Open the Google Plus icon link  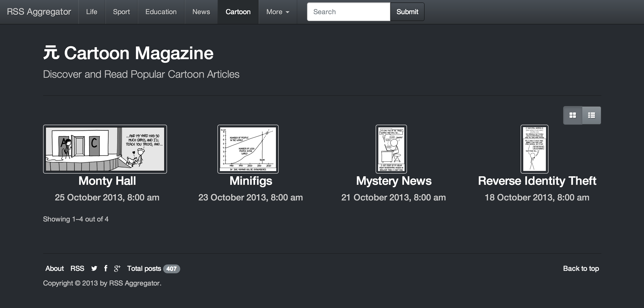click(x=117, y=268)
